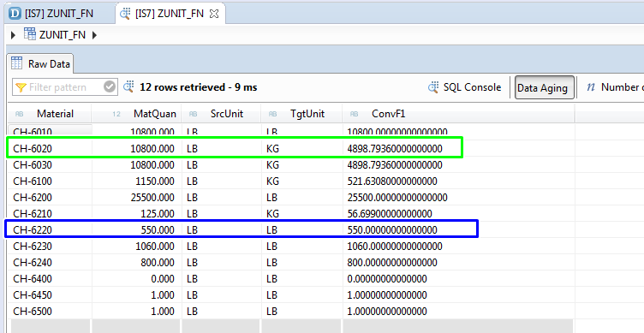Select the CH-6240 material cell

coord(50,262)
